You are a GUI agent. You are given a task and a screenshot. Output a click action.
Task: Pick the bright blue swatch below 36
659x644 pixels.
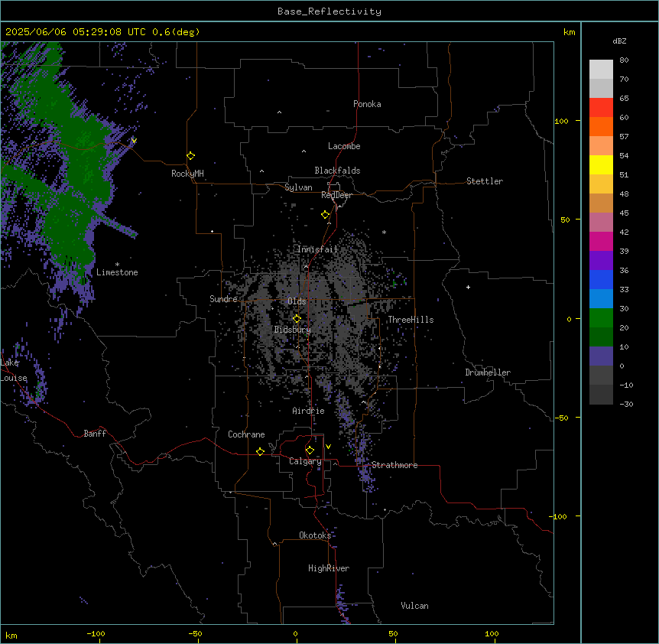click(x=601, y=279)
